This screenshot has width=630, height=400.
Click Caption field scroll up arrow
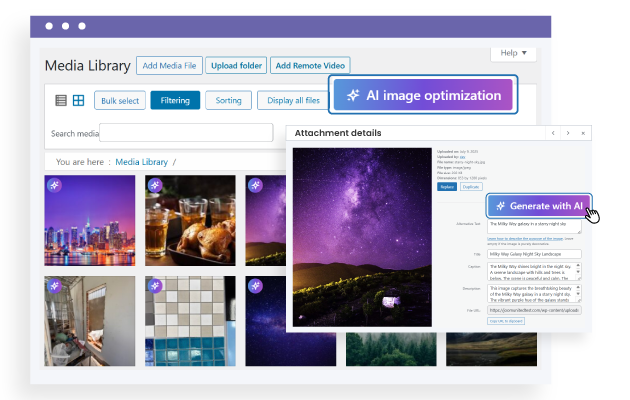578,265
